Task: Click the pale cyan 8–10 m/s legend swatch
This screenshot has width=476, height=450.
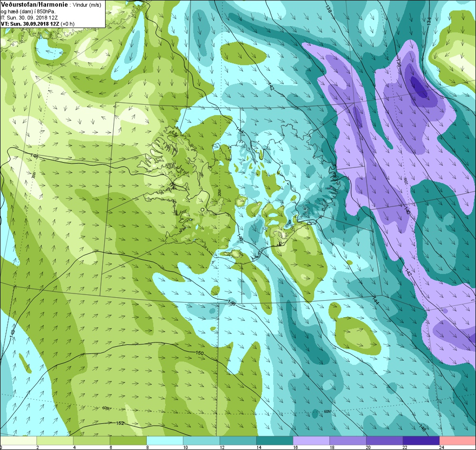Action: 165,440
